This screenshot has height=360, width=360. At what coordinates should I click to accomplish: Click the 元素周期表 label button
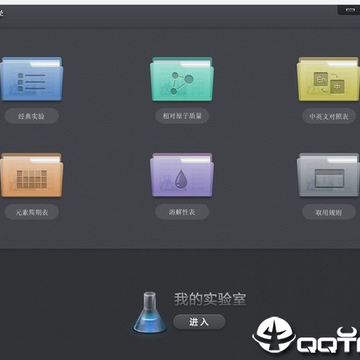[32, 212]
